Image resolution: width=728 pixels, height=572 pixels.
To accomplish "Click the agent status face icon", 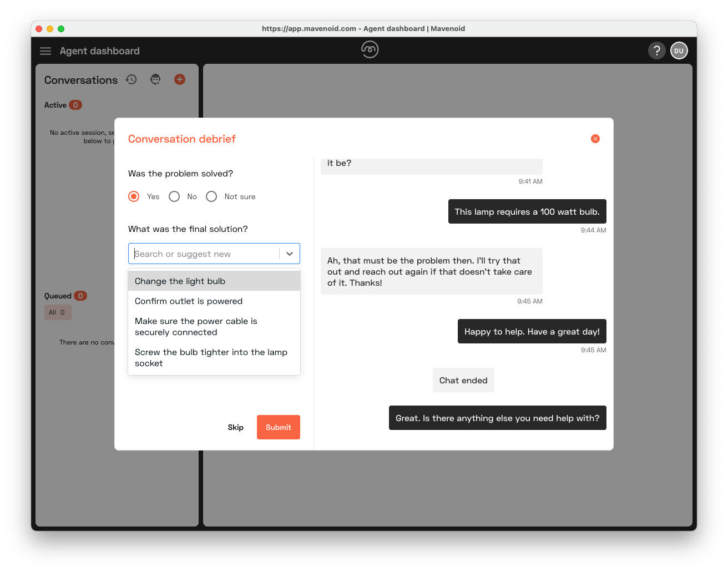I will coord(155,80).
